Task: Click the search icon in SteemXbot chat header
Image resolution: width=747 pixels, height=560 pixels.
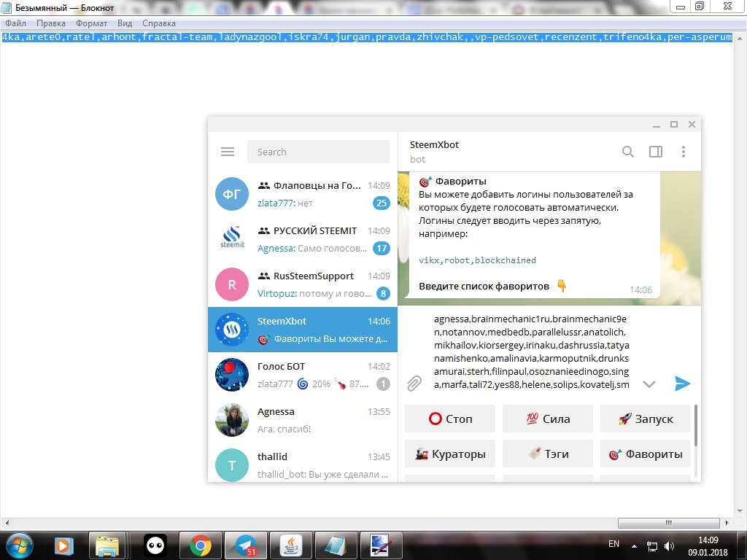Action: (x=628, y=152)
